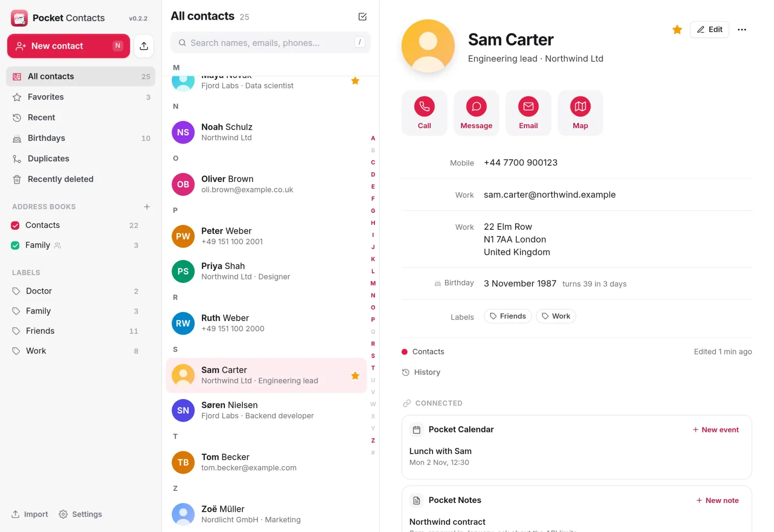This screenshot has width=774, height=532.
Task: Open Priya Shah's contact row
Action: 266,271
